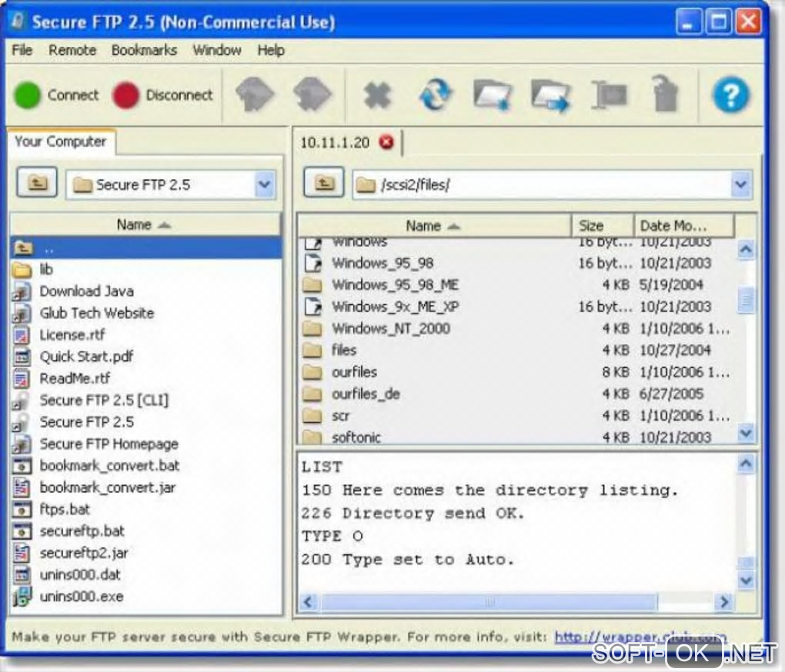Click the X-shaped delete toolbar icon
Screen dimensions: 785x672
click(377, 95)
